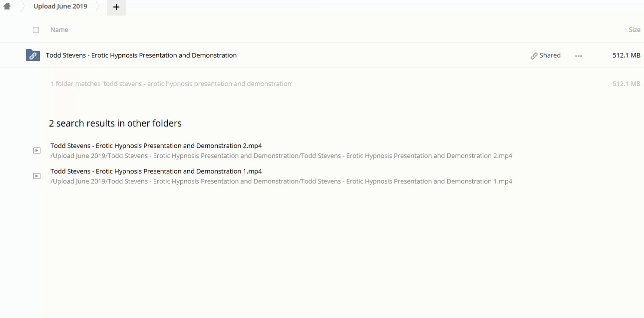The width and height of the screenshot is (644, 318).
Task: Click the path under Demonstration 2.mp4
Action: [x=281, y=156]
